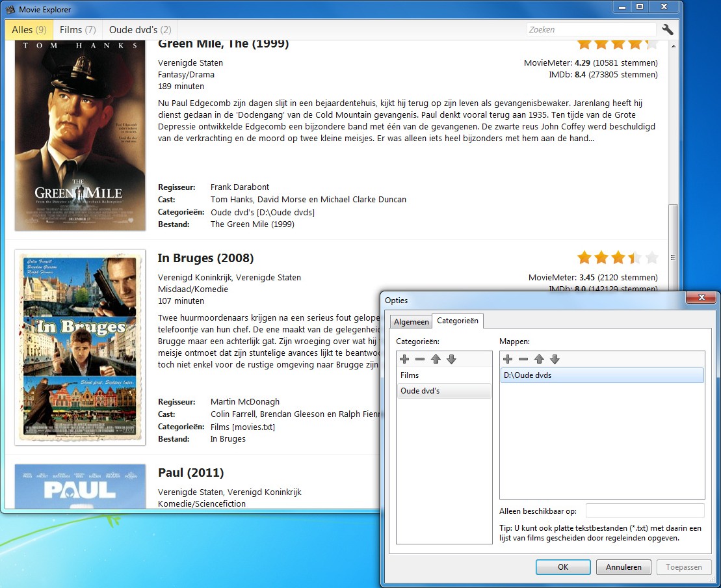The height and width of the screenshot is (588, 721).
Task: Click the Toepassen button
Action: point(684,567)
